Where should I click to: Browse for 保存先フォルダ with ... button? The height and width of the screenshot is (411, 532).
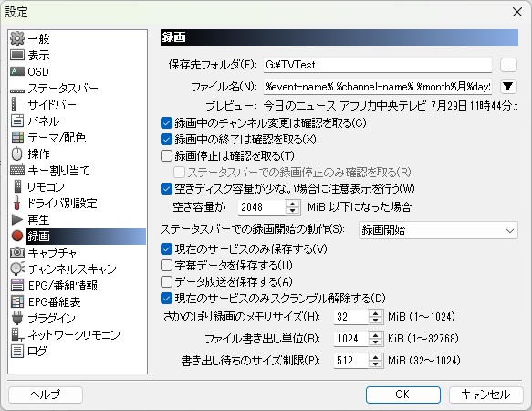click(508, 65)
